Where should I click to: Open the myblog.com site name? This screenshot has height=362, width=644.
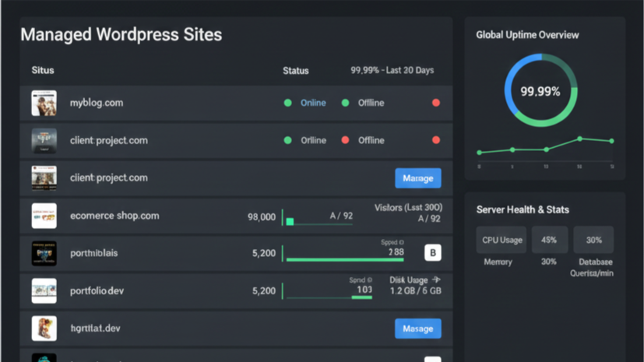coord(97,103)
